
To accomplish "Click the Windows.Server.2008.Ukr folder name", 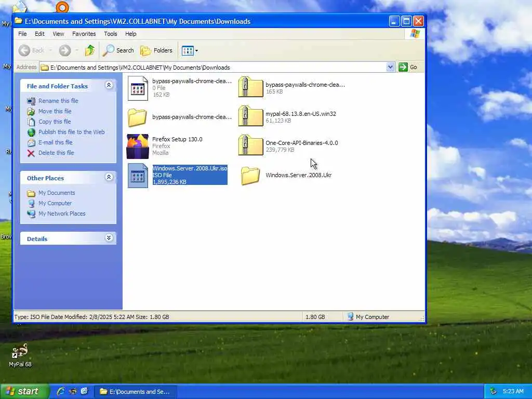I will coord(299,175).
